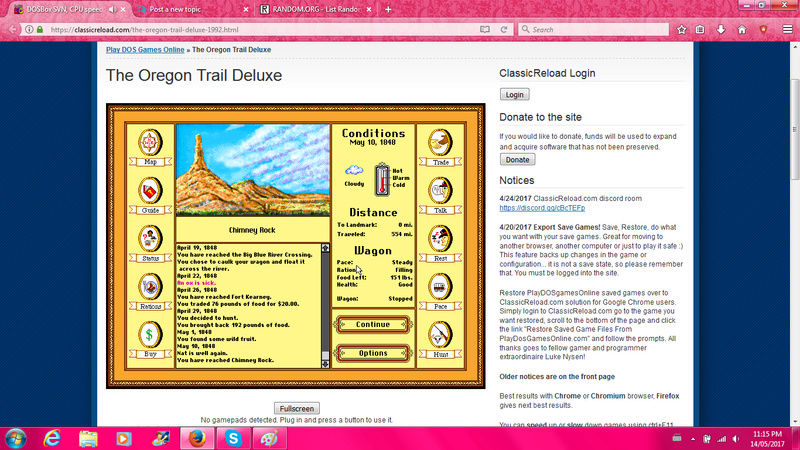Open the game Options button

(373, 353)
